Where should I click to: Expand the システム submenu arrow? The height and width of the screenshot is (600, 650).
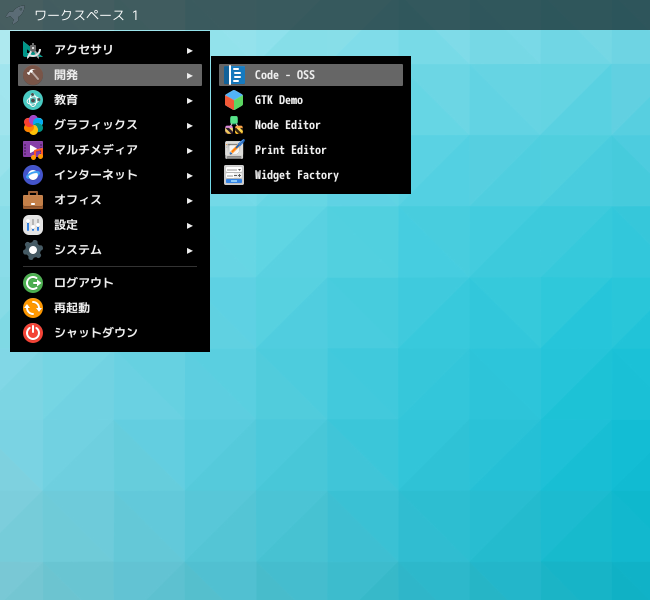190,250
